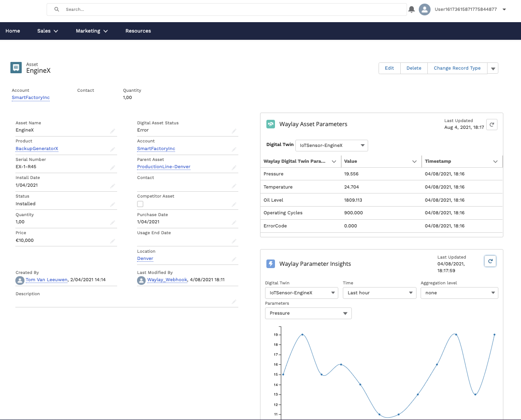The height and width of the screenshot is (420, 521).
Task: Focus the global Search field
Action: click(x=227, y=9)
